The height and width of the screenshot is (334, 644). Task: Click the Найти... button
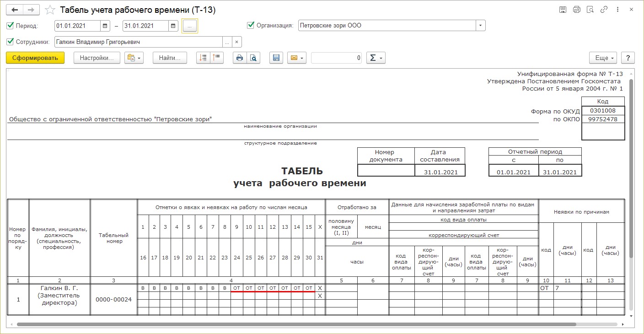(x=170, y=58)
